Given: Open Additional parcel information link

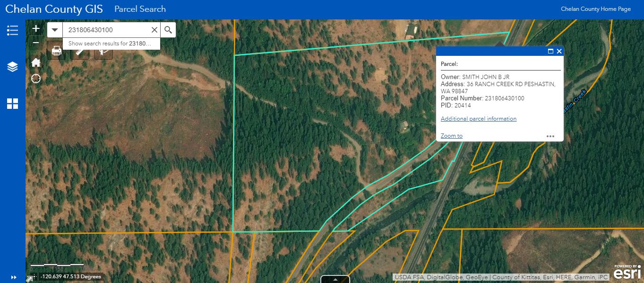Looking at the screenshot, I should 479,119.
